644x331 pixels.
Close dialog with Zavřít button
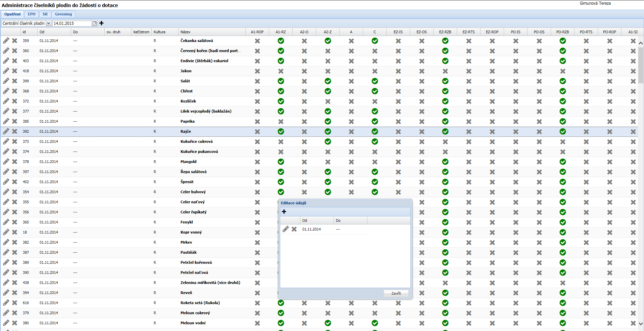pos(396,293)
